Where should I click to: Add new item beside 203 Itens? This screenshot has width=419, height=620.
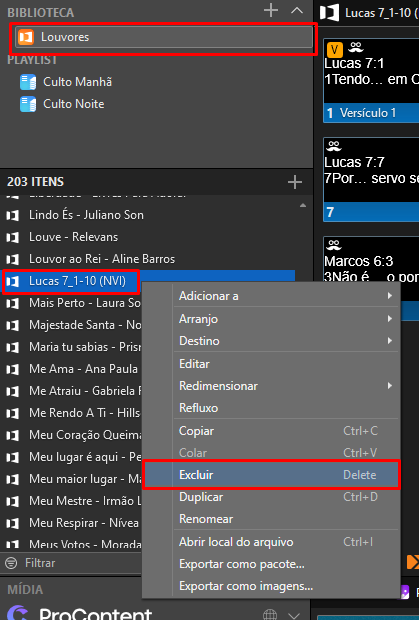(x=294, y=182)
